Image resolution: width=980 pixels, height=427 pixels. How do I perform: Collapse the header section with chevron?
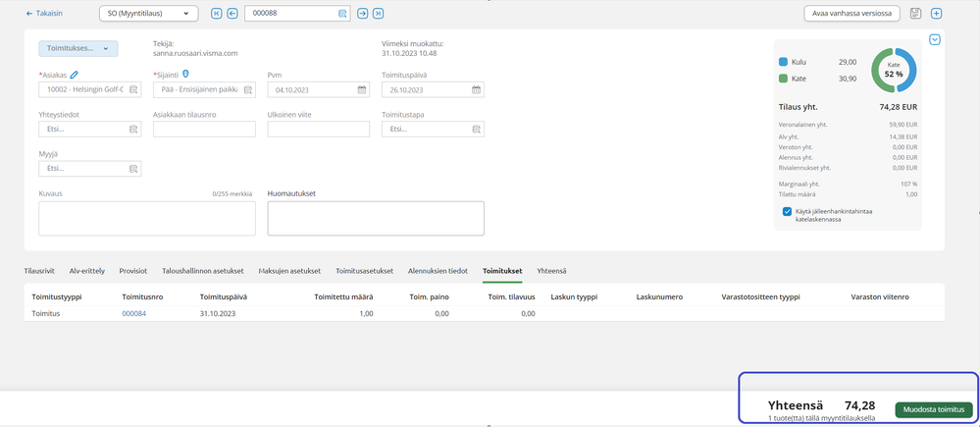(x=935, y=39)
